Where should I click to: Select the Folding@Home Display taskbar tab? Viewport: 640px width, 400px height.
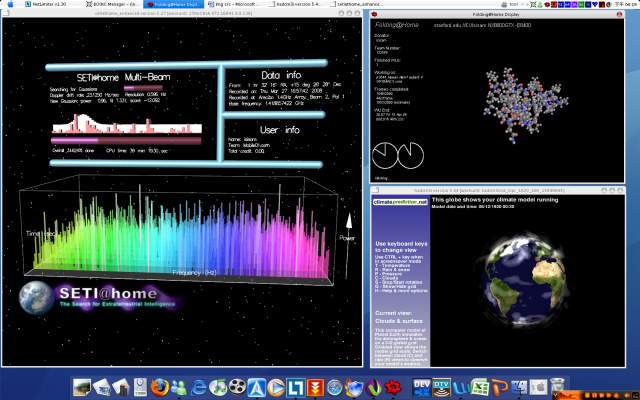(174, 4)
